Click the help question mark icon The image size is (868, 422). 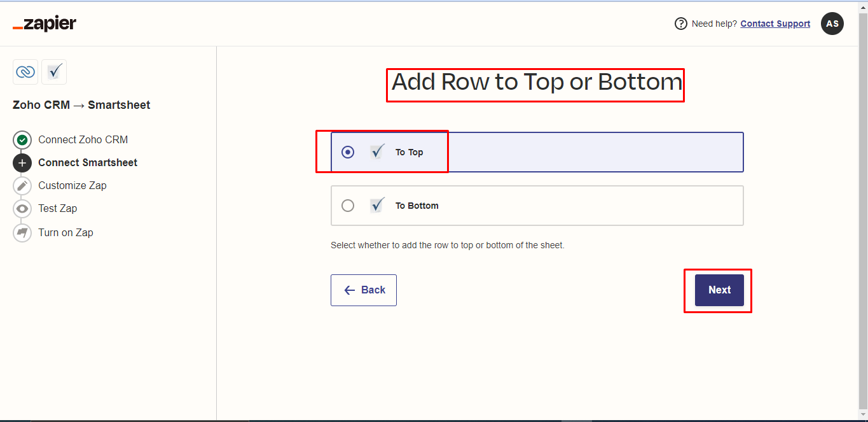coord(681,24)
